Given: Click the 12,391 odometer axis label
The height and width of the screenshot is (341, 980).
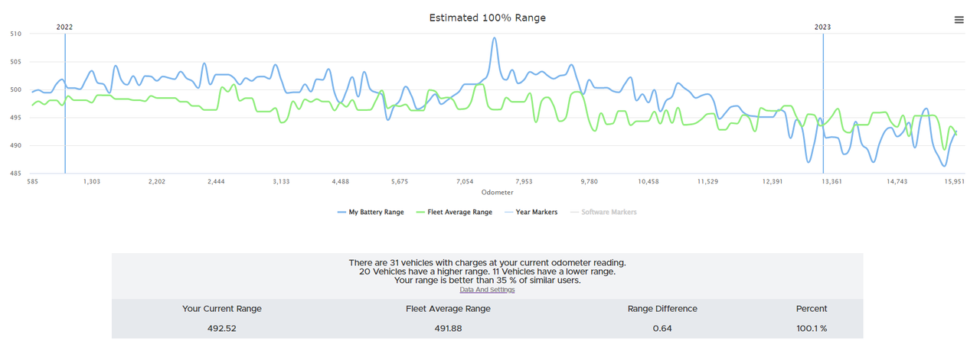Looking at the screenshot, I should 773,182.
